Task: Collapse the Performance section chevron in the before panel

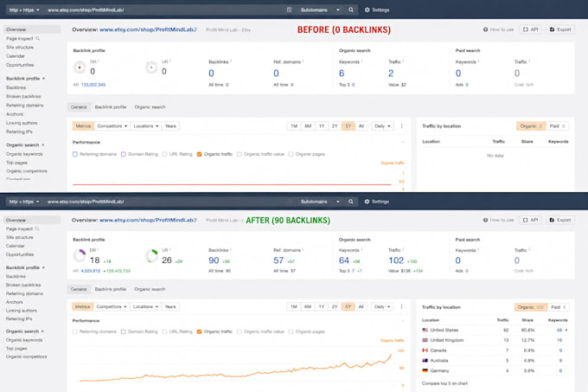Action: (403, 142)
